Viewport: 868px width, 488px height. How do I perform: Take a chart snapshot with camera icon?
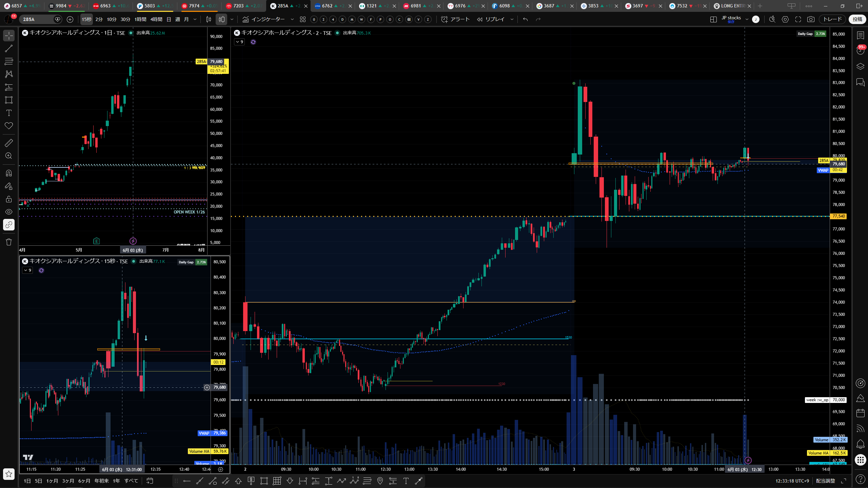[x=811, y=19]
